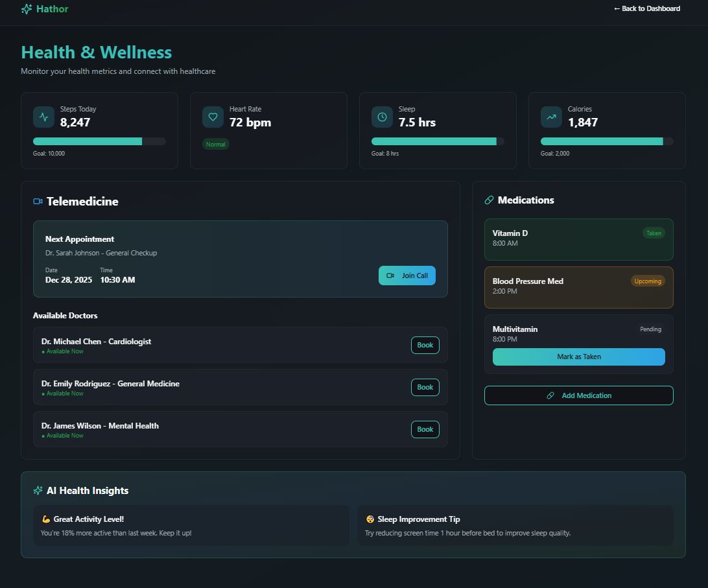Click the Calories progress bar
Screen dimensions: 708x588
[x=607, y=141]
